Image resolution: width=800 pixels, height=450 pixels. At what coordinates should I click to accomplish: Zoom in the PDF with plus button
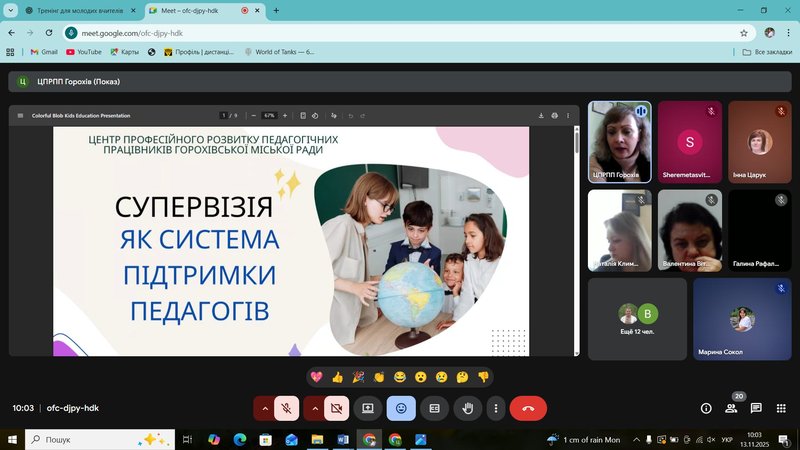pos(285,115)
